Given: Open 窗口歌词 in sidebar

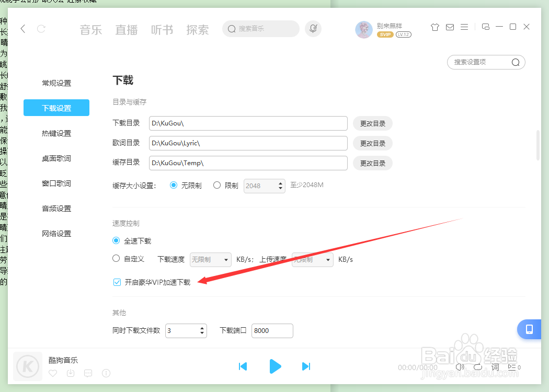Looking at the screenshot, I should 56,183.
